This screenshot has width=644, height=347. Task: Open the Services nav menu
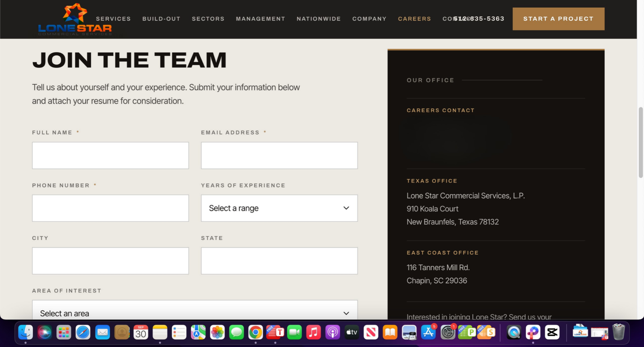(113, 19)
